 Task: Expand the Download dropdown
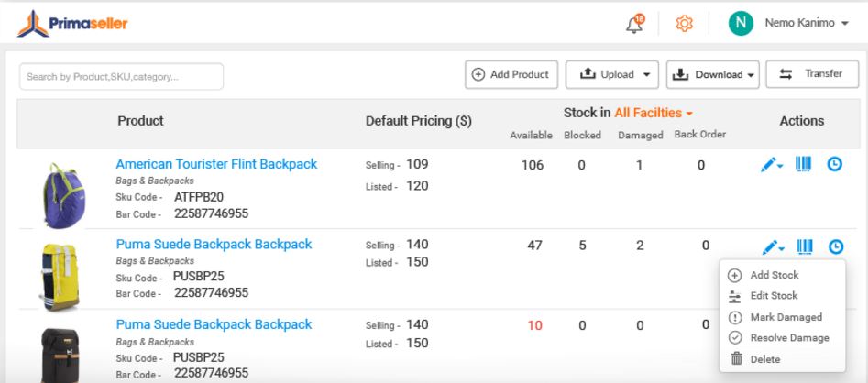tap(713, 74)
